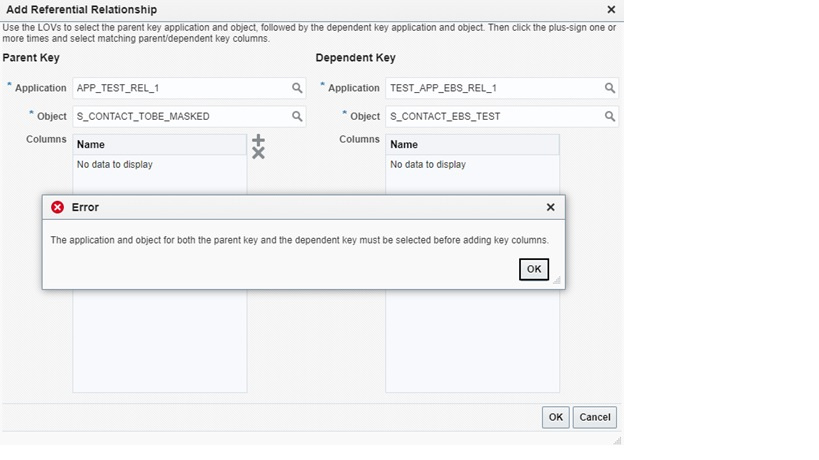This screenshot has width=819, height=460.
Task: Remove key column with the X icon
Action: (258, 153)
